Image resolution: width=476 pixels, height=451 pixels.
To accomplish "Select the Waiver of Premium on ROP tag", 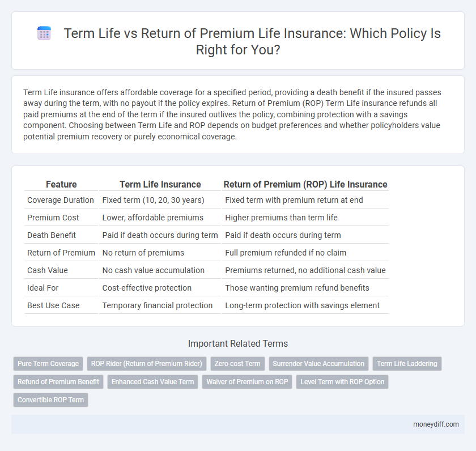I will point(246,382).
